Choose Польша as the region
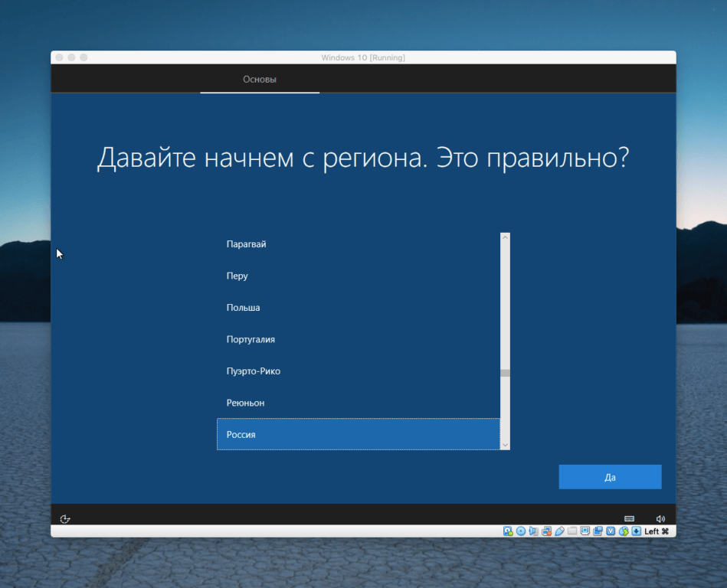Image resolution: width=727 pixels, height=588 pixels. (359, 308)
